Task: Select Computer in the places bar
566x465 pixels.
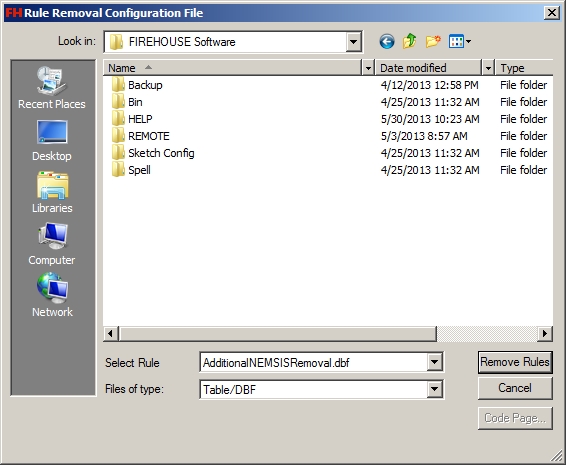Action: pos(52,244)
